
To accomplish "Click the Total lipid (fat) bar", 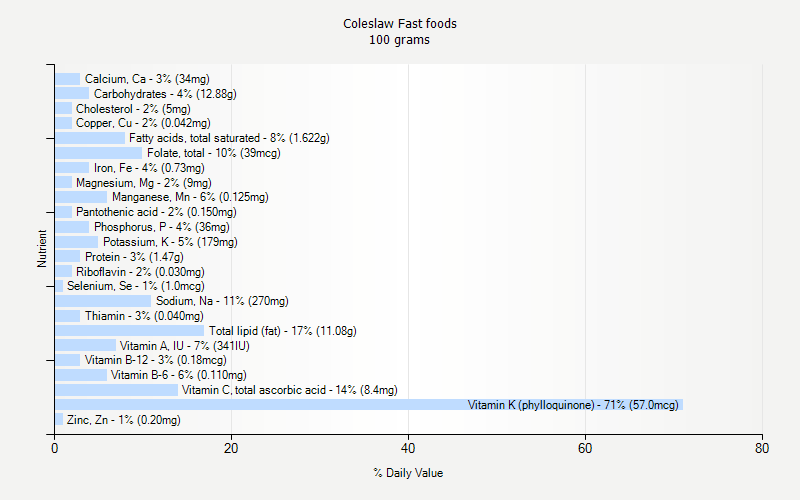I will click(130, 331).
